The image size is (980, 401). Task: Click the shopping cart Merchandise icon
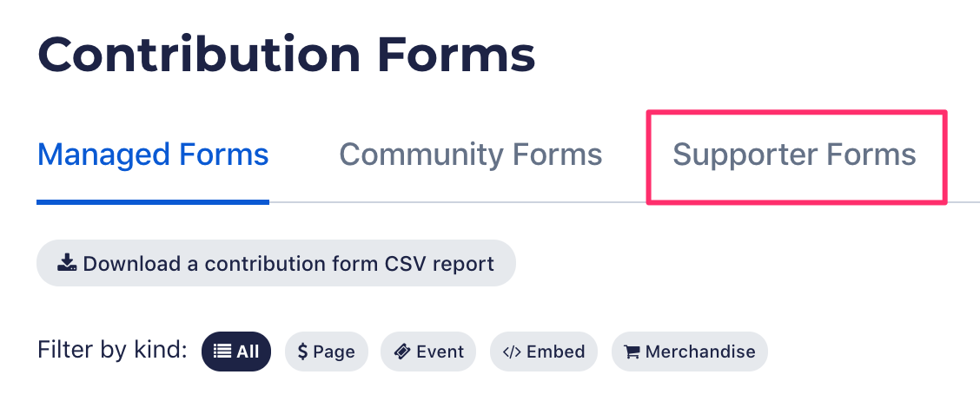[632, 352]
